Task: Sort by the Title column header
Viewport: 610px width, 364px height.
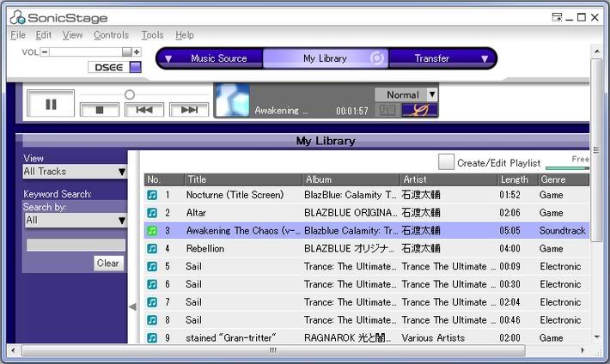Action: (x=243, y=179)
